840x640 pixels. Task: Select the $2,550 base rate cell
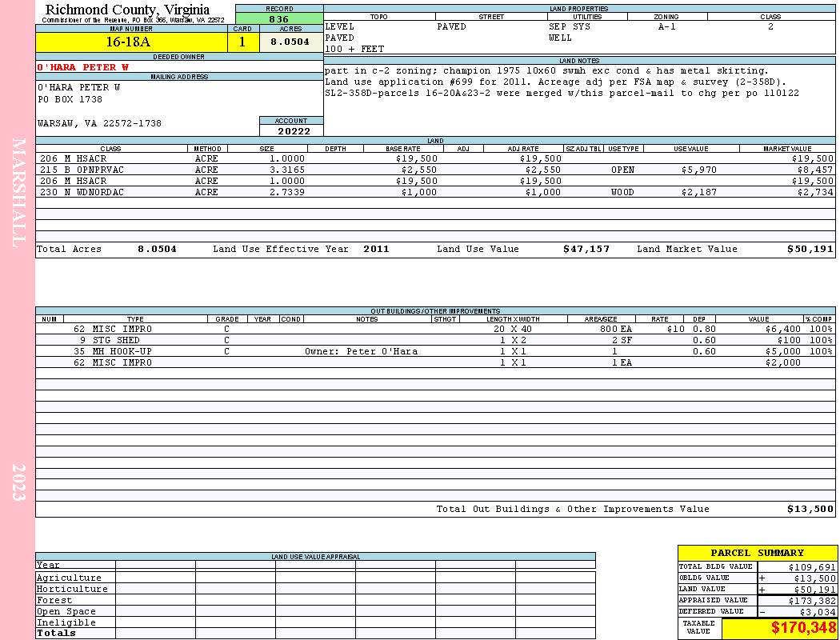click(419, 170)
